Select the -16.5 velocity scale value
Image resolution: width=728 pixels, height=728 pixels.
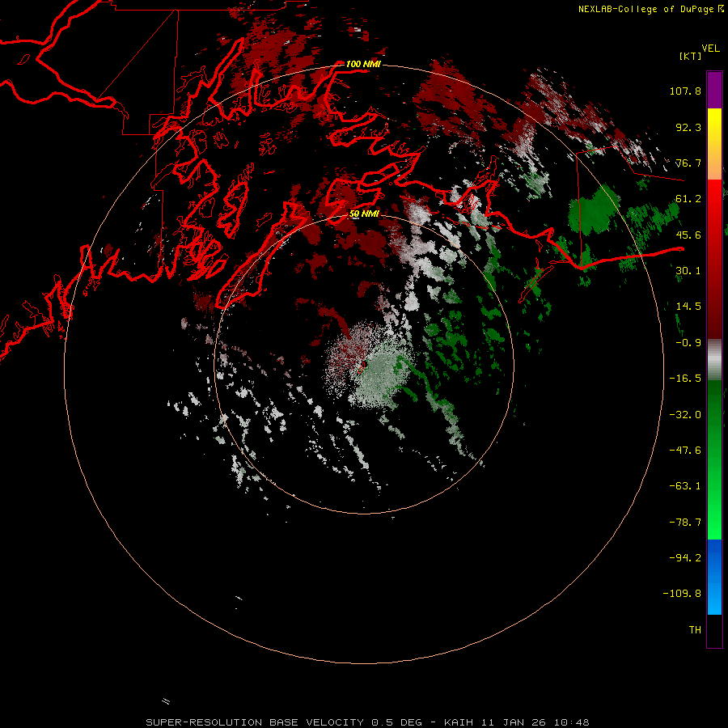(x=685, y=379)
